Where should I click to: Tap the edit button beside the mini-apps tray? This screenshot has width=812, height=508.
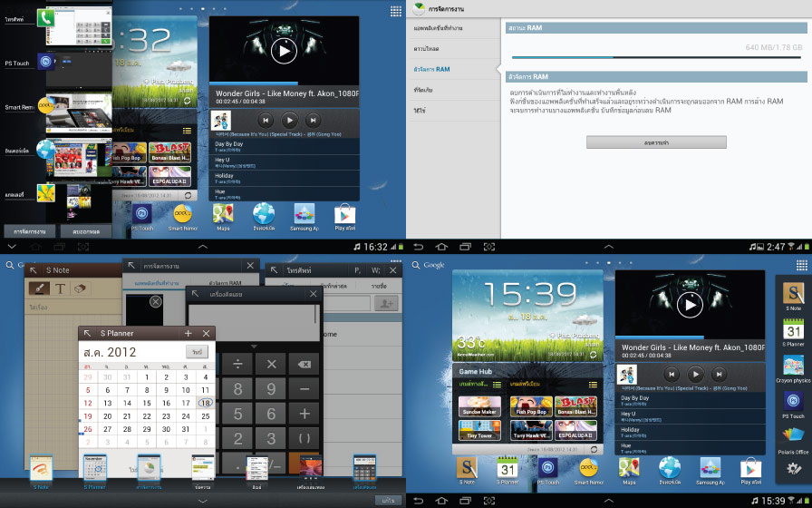[x=388, y=501]
